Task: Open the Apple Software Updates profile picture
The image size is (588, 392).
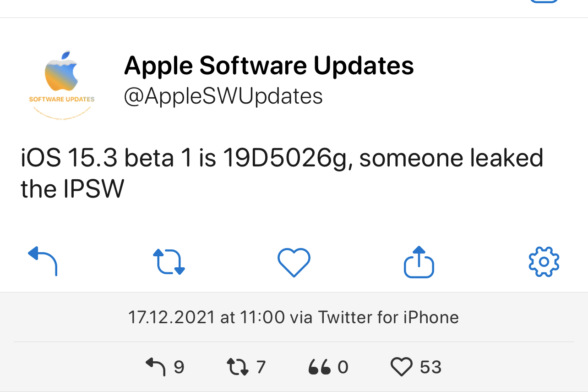Action: click(x=62, y=85)
